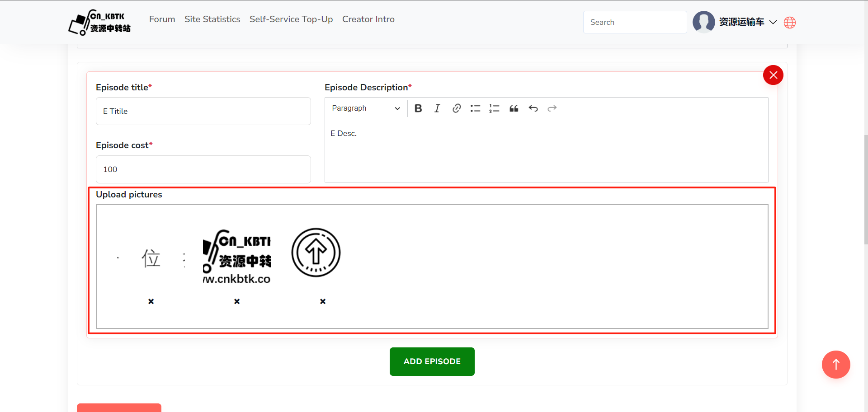Open the Forum page
The height and width of the screenshot is (412, 868).
pos(162,19)
